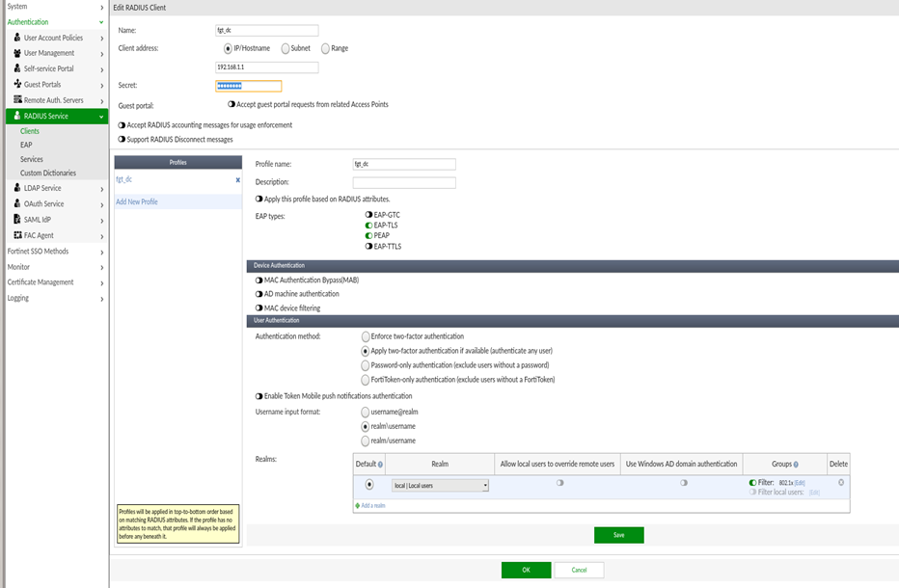Click the delete realm icon in the Realms table
This screenshot has width=899, height=588.
(x=840, y=482)
